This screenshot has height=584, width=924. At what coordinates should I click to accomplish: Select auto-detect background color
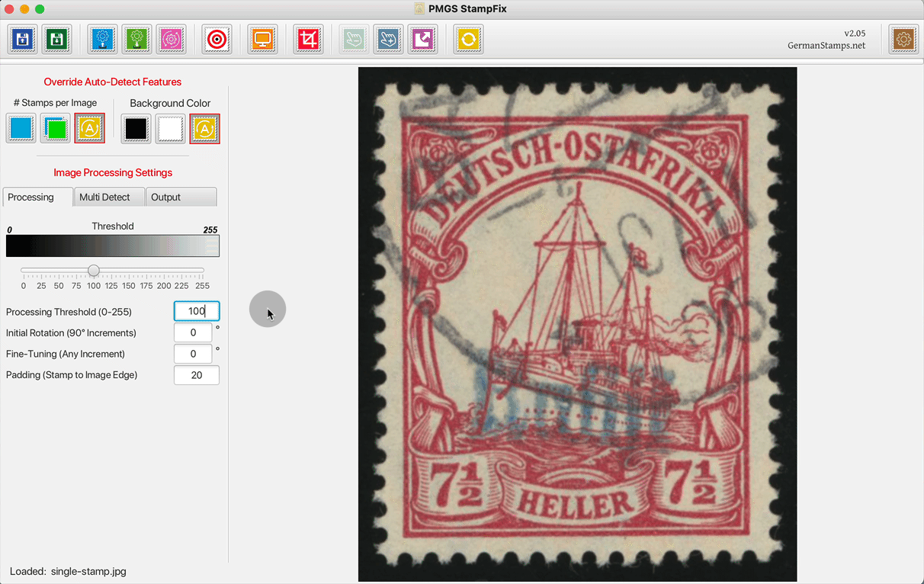[x=205, y=129]
